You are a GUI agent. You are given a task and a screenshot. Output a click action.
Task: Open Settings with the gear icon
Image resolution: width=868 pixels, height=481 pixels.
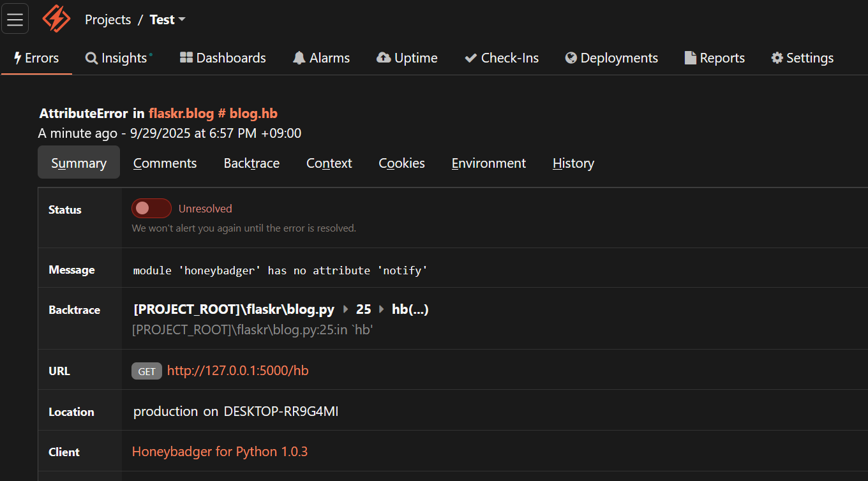coord(777,57)
